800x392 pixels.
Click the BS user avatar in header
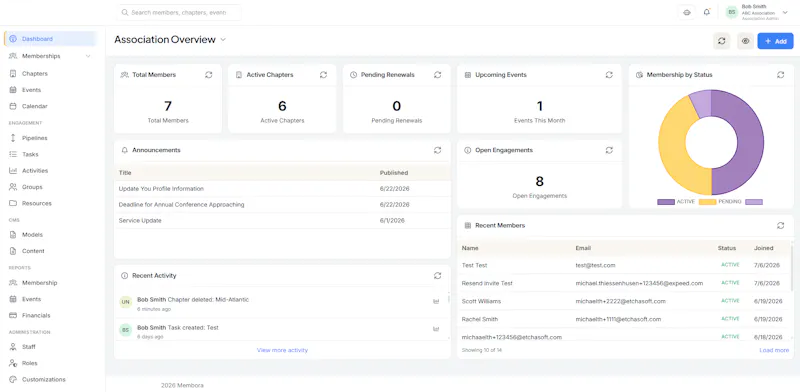(732, 12)
